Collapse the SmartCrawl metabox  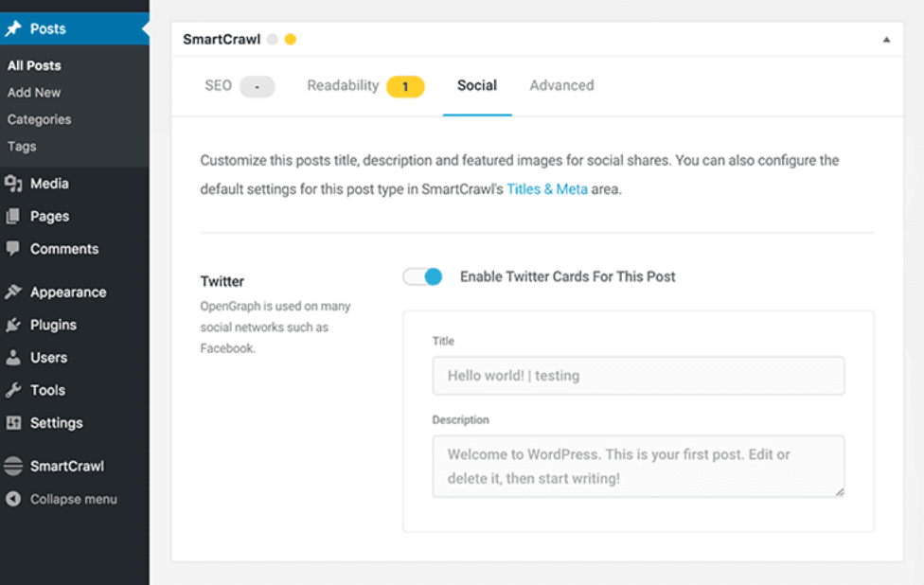click(x=887, y=39)
